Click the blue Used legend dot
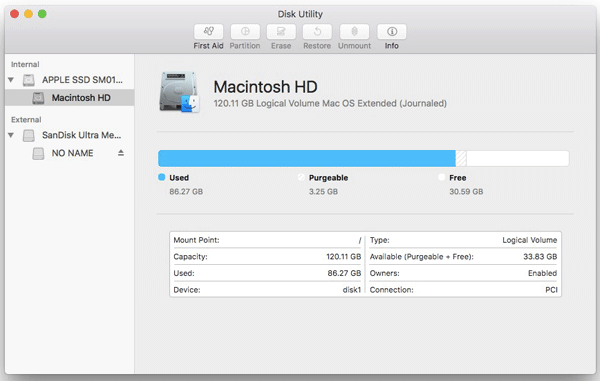This screenshot has height=381, width=600. (x=161, y=177)
